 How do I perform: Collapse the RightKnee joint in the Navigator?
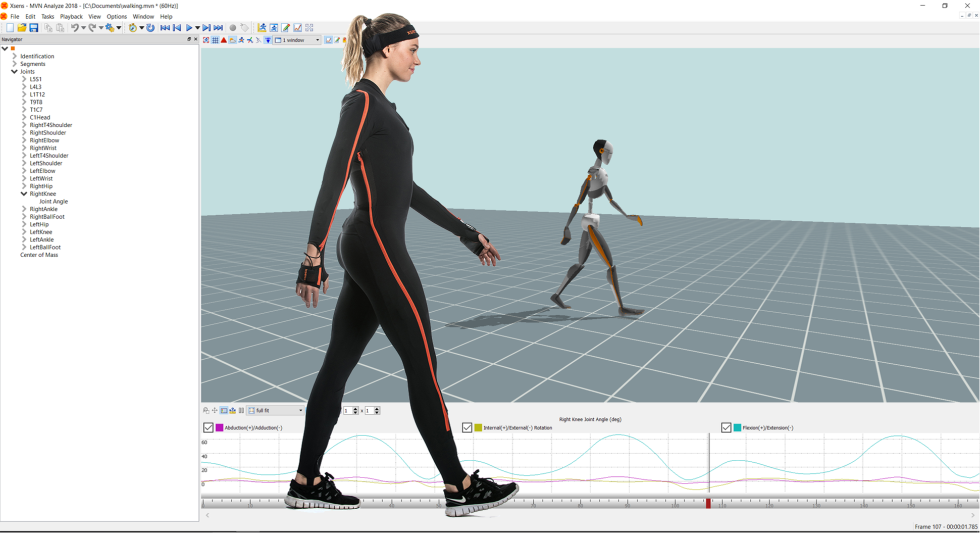[24, 193]
